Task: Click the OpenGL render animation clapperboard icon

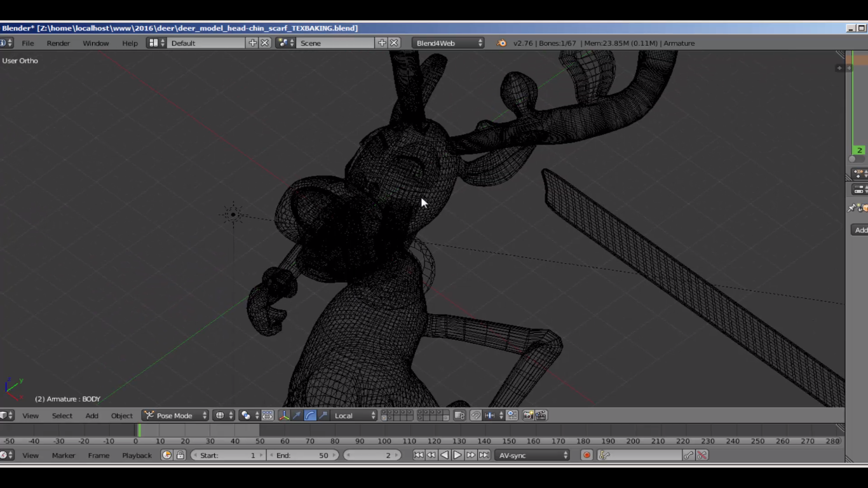Action: 541,416
